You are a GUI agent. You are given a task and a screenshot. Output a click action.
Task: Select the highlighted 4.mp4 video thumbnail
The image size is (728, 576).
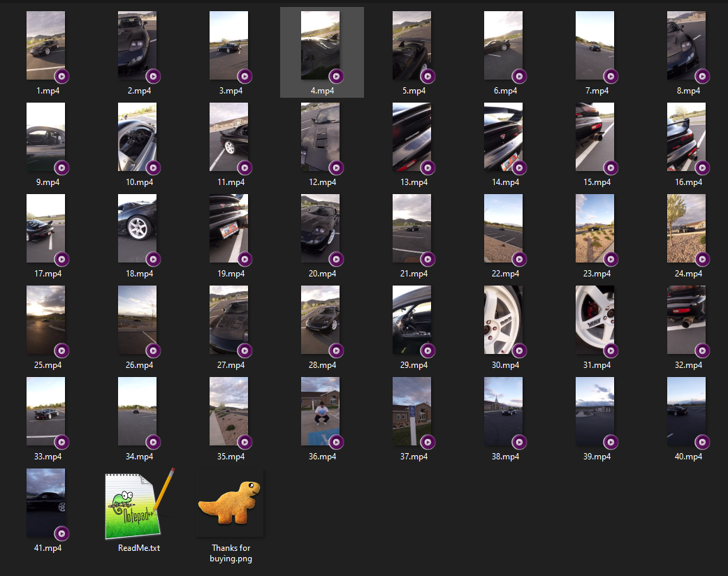[x=320, y=45]
